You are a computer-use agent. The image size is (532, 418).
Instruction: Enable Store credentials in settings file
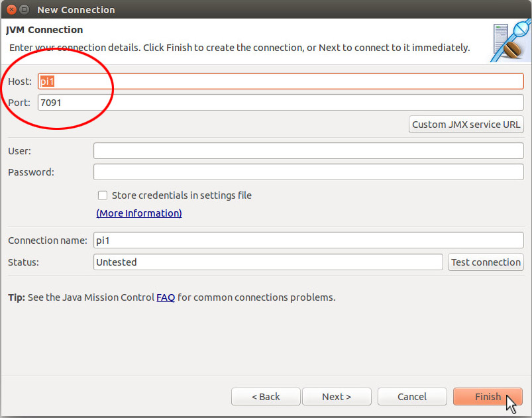[x=103, y=195]
